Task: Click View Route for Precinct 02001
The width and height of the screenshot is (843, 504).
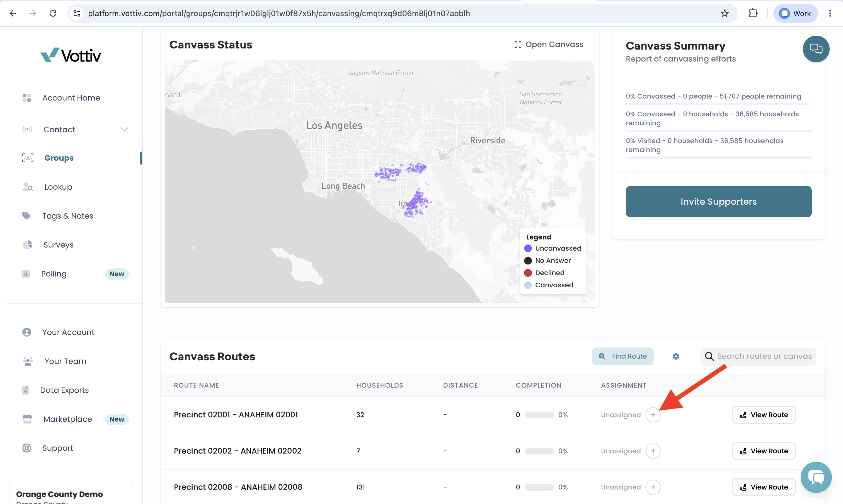Action: 764,415
